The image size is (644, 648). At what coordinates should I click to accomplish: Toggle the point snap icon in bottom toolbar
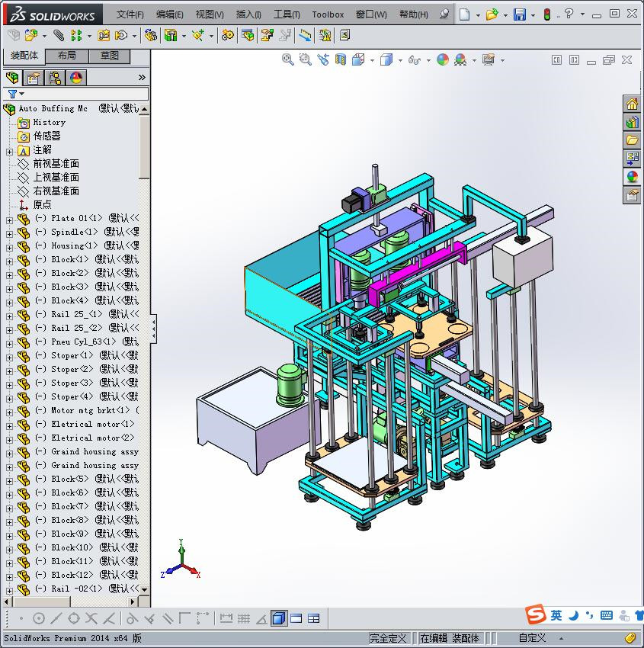(x=21, y=618)
